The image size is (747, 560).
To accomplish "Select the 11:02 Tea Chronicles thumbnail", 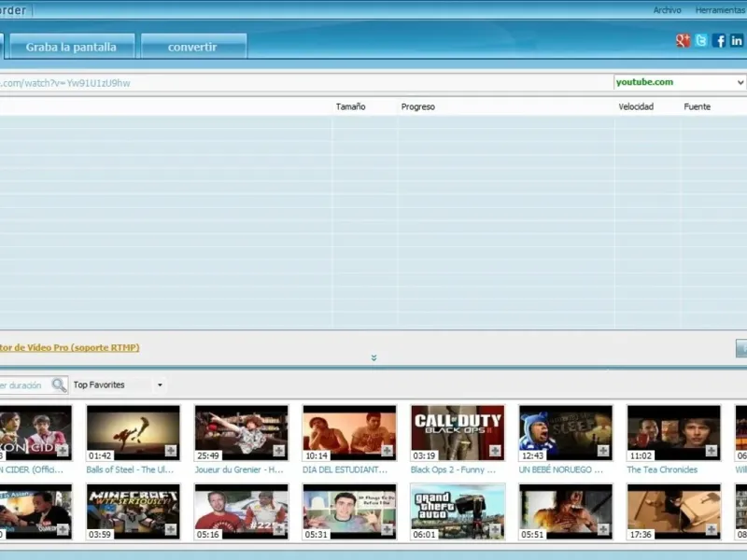I will point(673,433).
